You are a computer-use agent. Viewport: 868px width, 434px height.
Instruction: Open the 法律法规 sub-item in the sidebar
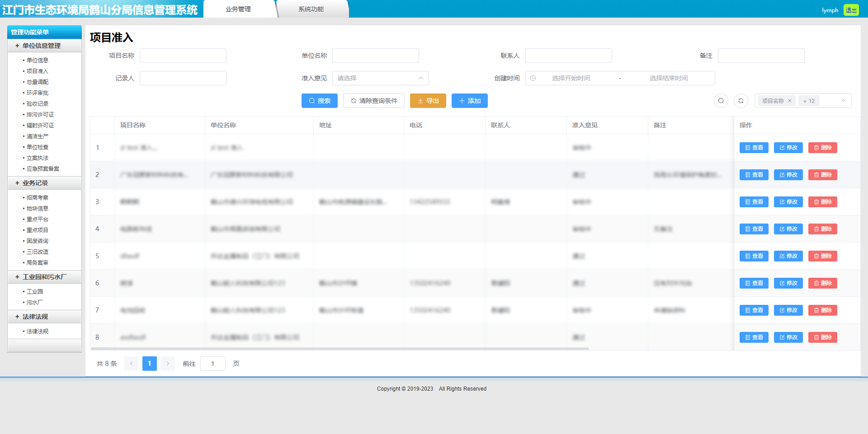tap(37, 331)
